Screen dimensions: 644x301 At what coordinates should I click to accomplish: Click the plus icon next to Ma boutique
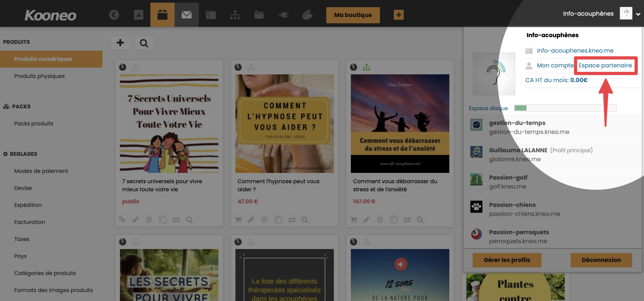tap(399, 15)
